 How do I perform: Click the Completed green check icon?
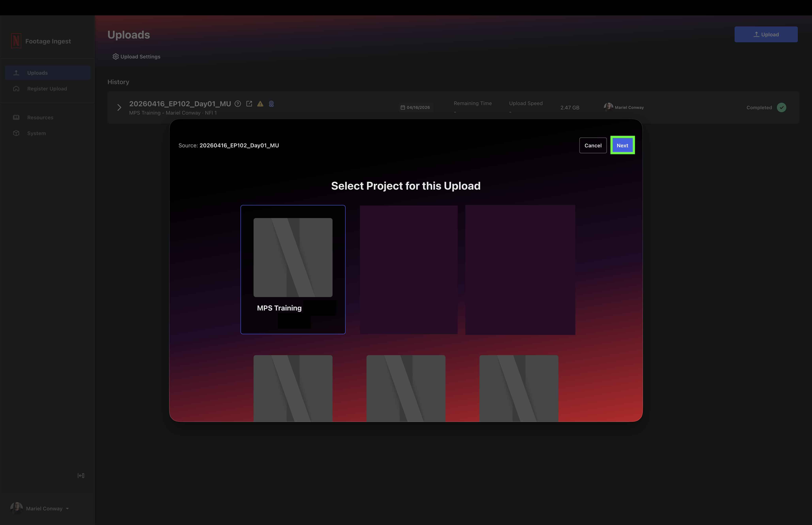pos(781,107)
